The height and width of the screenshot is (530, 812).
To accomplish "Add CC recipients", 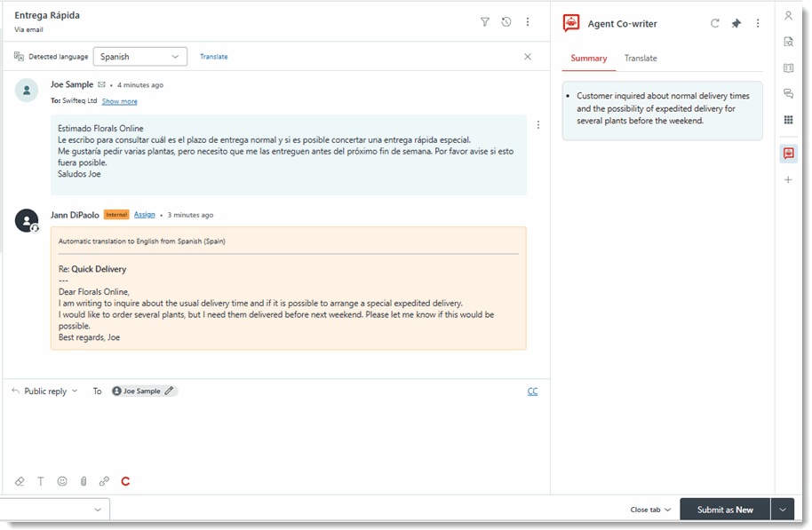I will [532, 392].
